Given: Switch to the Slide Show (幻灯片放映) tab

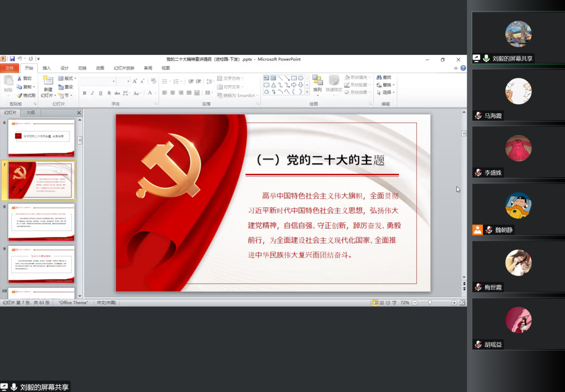Looking at the screenshot, I should coord(124,68).
